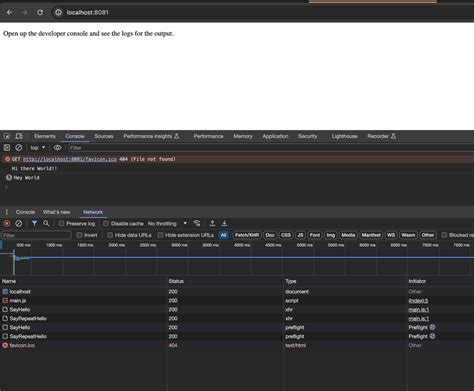Open the Performance insights tab
This screenshot has height=391, width=474.
[151, 136]
